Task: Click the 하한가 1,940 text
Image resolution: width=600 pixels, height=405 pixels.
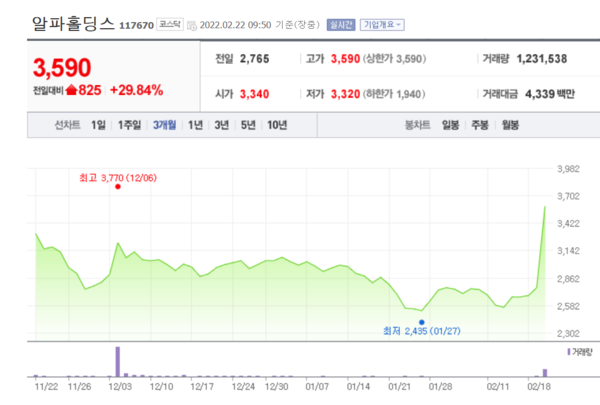Action: pyautogui.click(x=394, y=94)
